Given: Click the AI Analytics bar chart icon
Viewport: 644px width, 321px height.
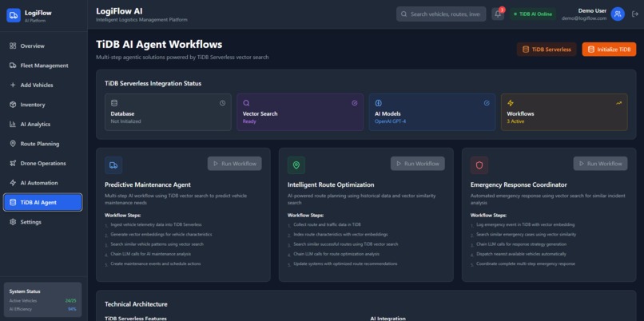Looking at the screenshot, I should pos(13,125).
